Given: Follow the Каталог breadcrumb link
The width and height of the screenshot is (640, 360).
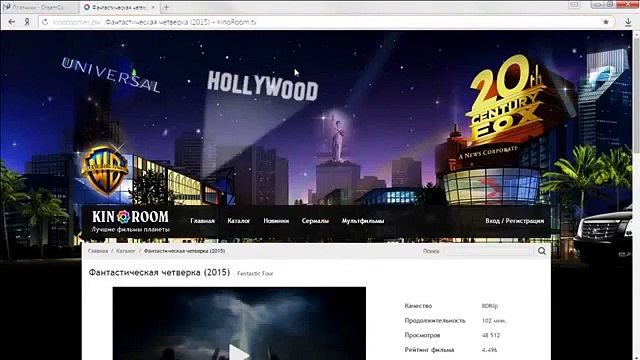Looking at the screenshot, I should (126, 251).
